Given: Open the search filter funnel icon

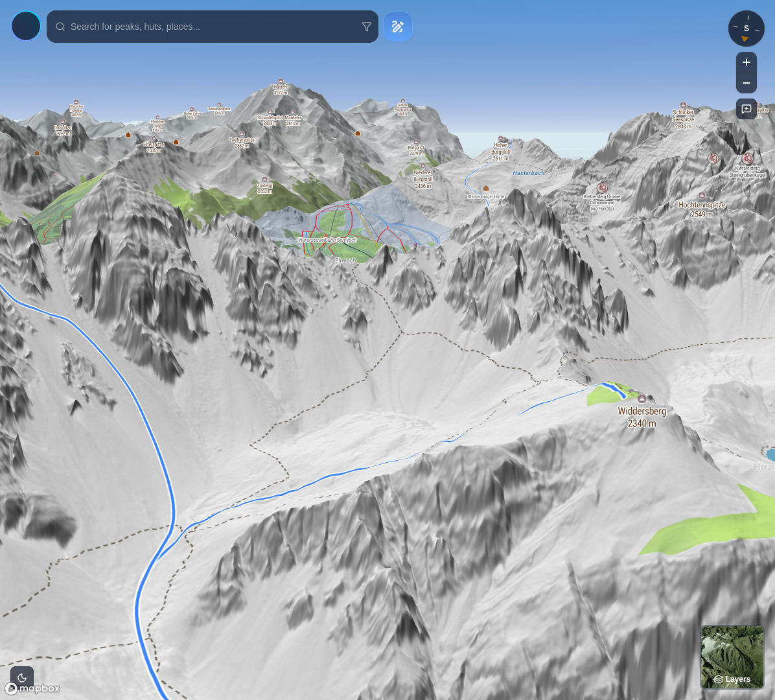Looking at the screenshot, I should click(x=367, y=27).
